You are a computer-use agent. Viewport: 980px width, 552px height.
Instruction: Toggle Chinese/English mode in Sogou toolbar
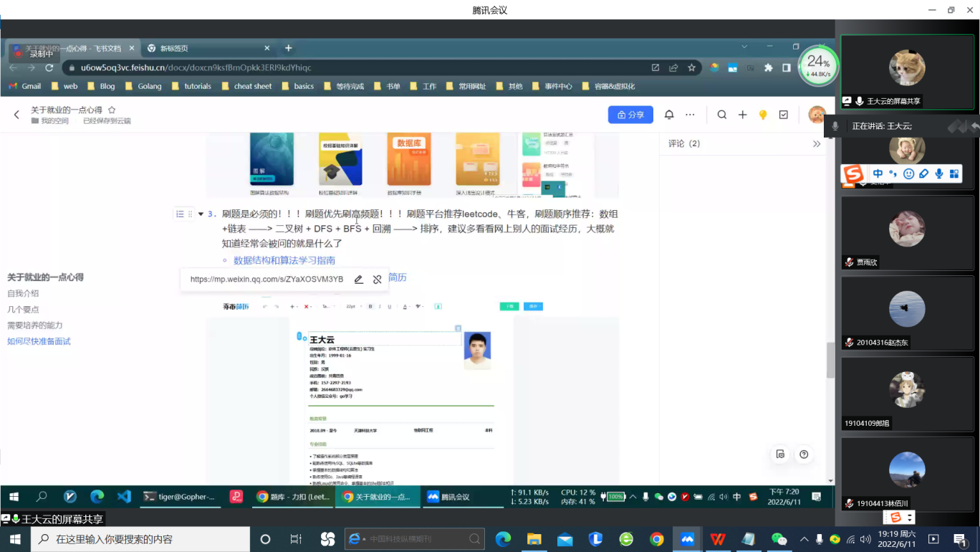tap(878, 173)
